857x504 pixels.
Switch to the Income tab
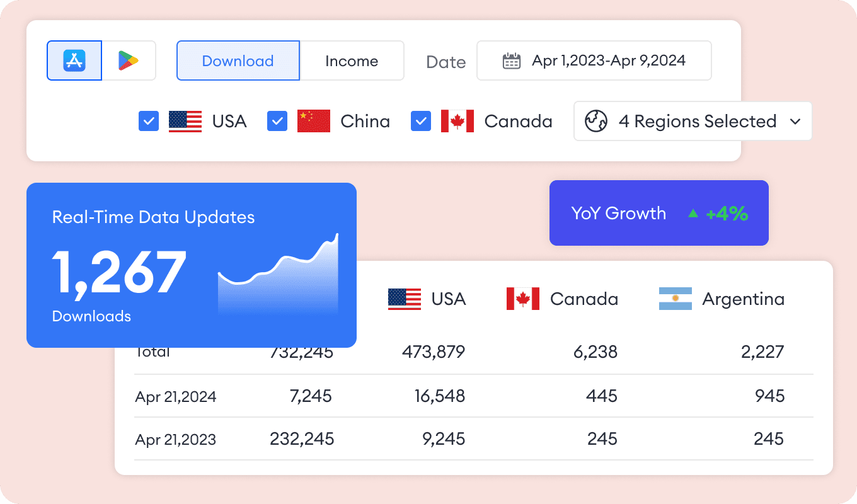pyautogui.click(x=352, y=60)
